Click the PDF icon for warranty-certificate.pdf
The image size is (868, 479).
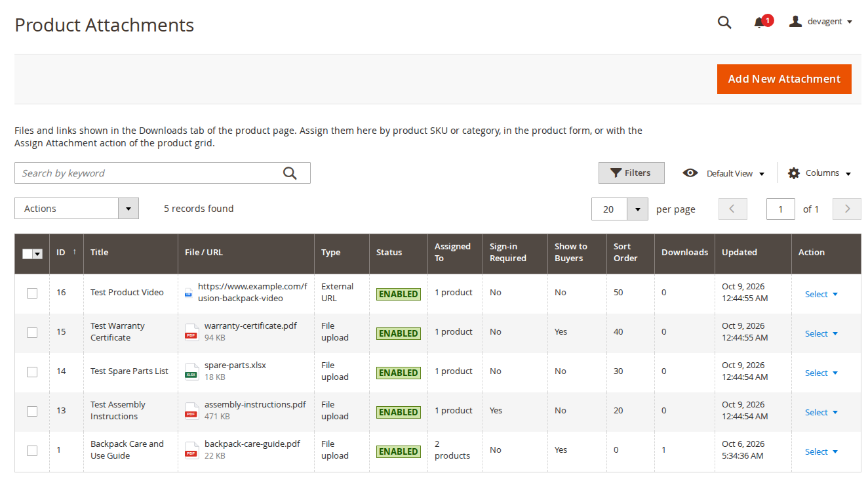click(191, 331)
